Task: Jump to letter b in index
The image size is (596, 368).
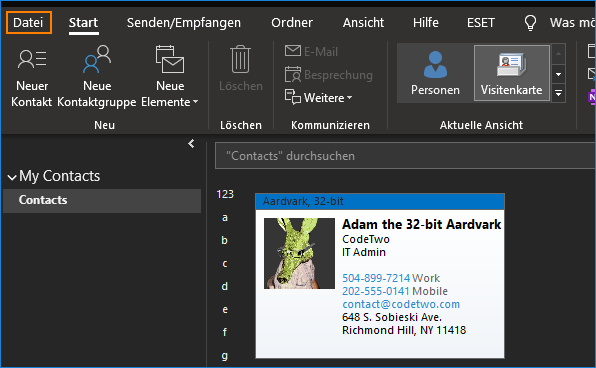Action: click(x=225, y=241)
